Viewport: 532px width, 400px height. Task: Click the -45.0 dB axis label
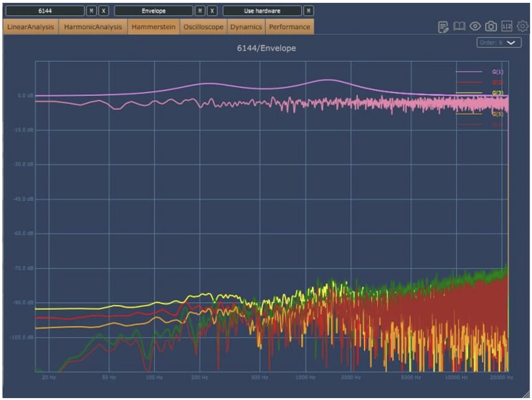pos(23,199)
